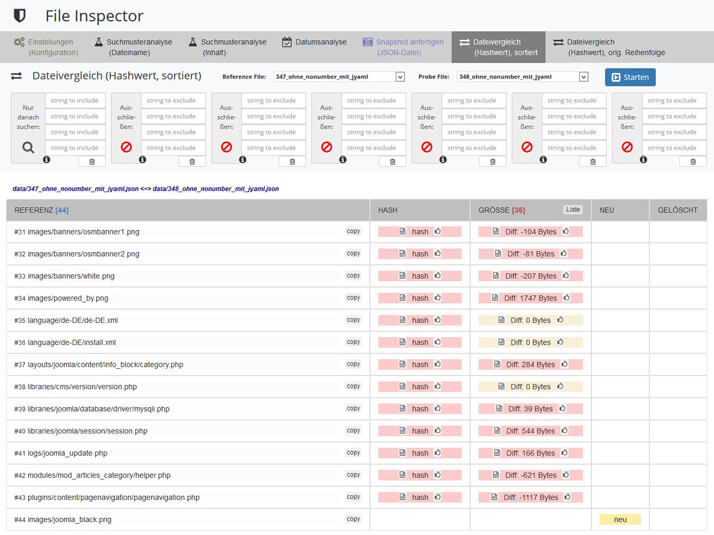Click copy for libraries/cms/version/version.php
714x535 pixels.
coord(353,386)
